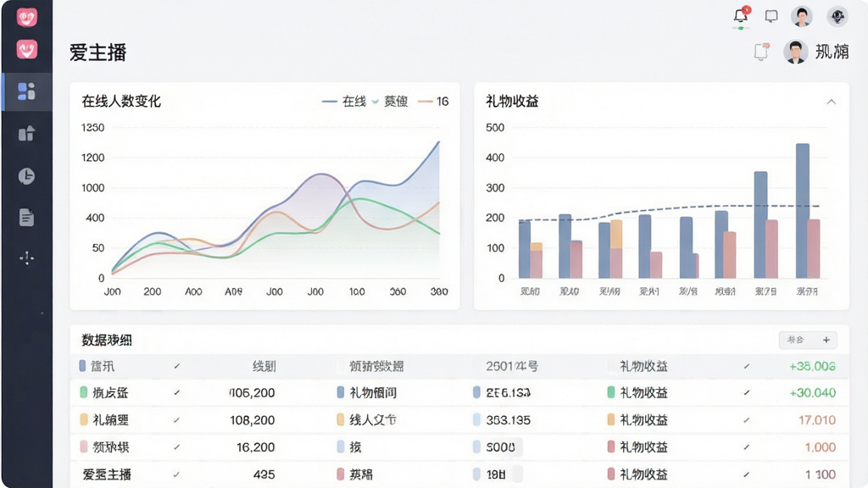Click the 礼物收益 header in table's top row

(x=643, y=366)
